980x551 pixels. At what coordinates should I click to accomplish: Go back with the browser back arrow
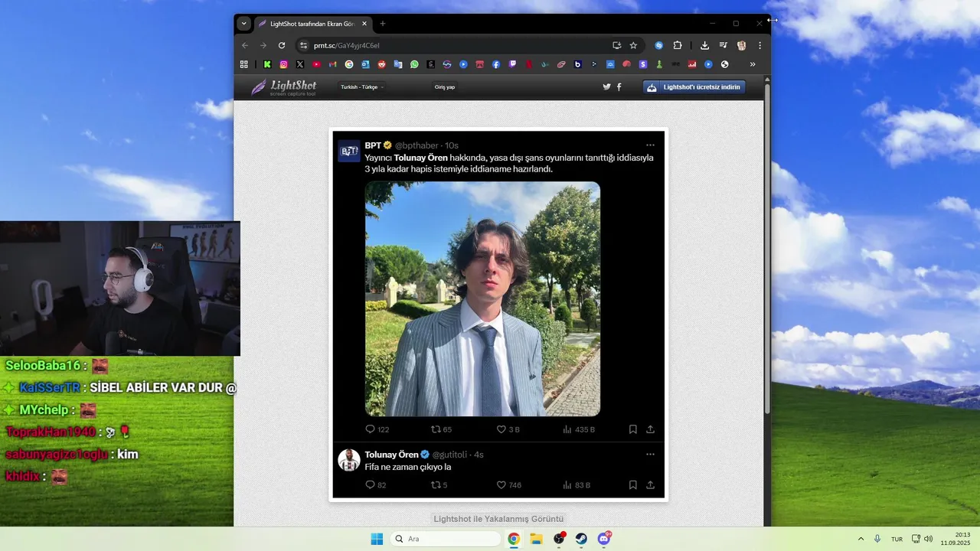coord(245,45)
